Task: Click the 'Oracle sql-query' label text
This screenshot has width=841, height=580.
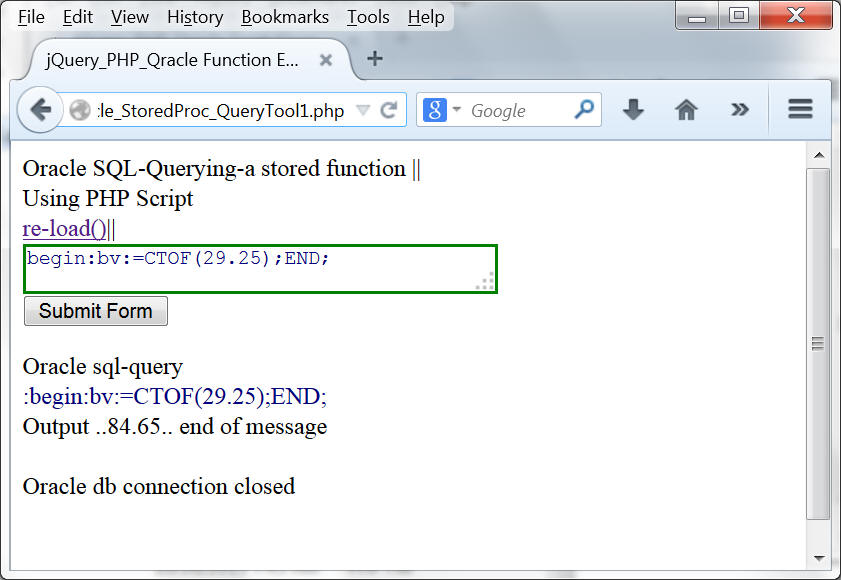Action: coord(102,367)
